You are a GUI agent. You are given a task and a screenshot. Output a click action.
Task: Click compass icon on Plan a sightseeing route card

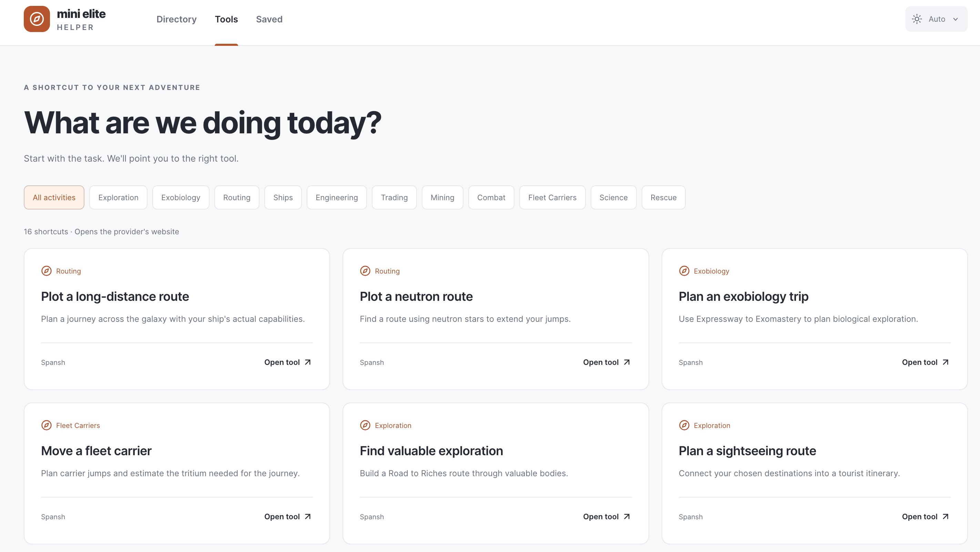click(684, 425)
